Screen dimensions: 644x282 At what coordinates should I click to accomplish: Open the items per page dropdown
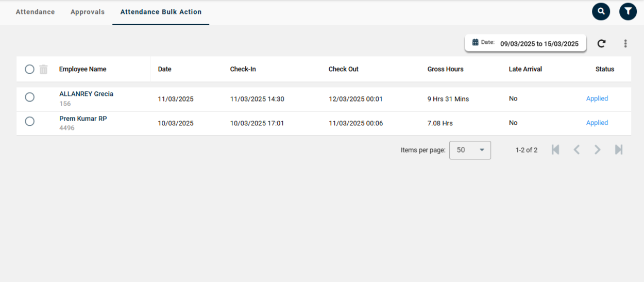coord(470,150)
